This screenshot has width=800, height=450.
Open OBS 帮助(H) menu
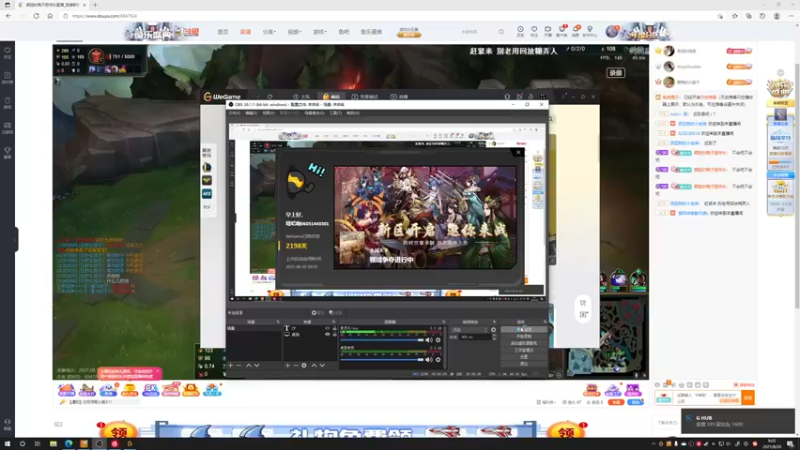[x=353, y=113]
